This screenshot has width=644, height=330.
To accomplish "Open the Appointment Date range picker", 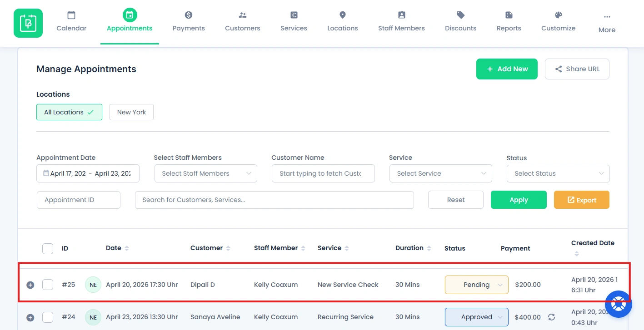I will coord(88,173).
